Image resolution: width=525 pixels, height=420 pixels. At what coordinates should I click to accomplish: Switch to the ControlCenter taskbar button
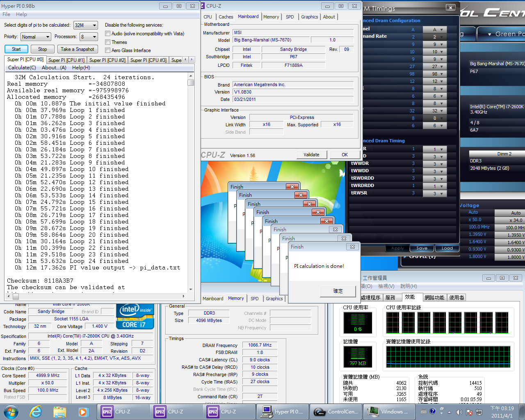(x=336, y=411)
